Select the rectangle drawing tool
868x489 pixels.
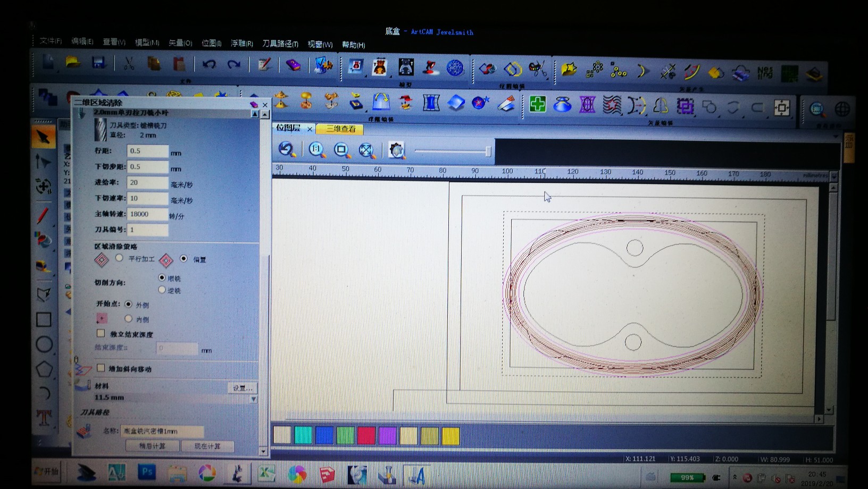click(x=44, y=319)
